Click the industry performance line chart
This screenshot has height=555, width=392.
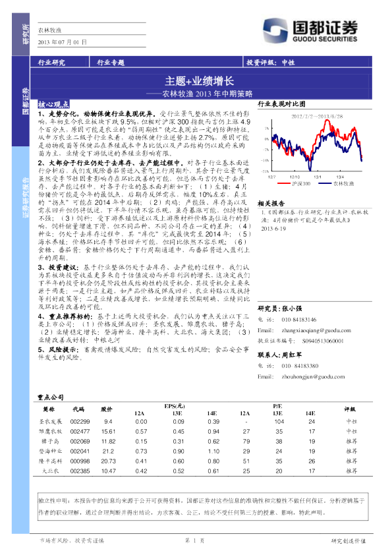(x=313, y=145)
